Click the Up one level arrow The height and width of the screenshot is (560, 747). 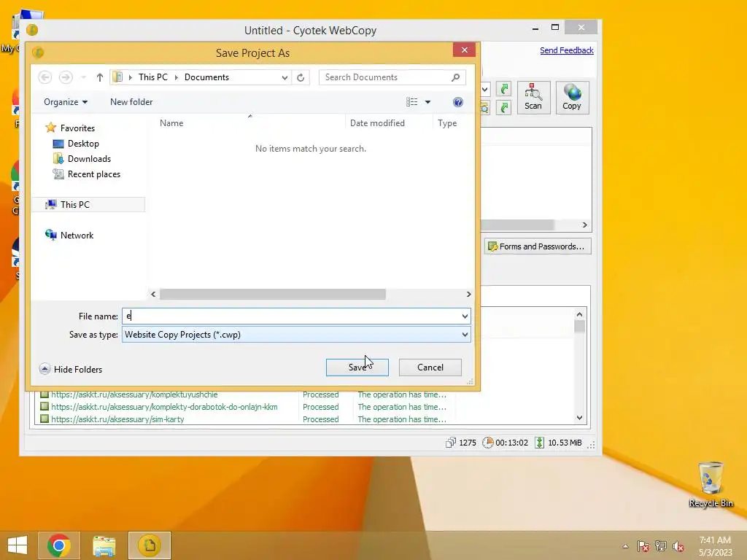(99, 77)
